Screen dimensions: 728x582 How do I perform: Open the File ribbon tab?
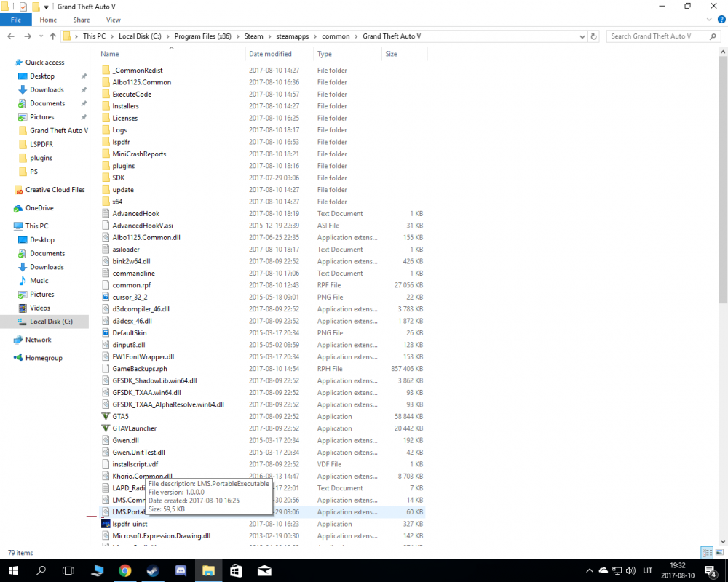(16, 20)
